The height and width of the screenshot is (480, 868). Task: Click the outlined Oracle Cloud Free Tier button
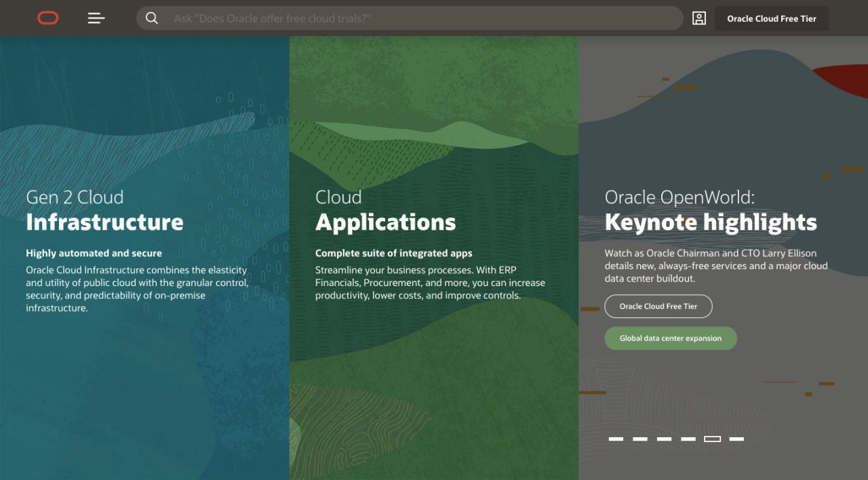point(658,306)
